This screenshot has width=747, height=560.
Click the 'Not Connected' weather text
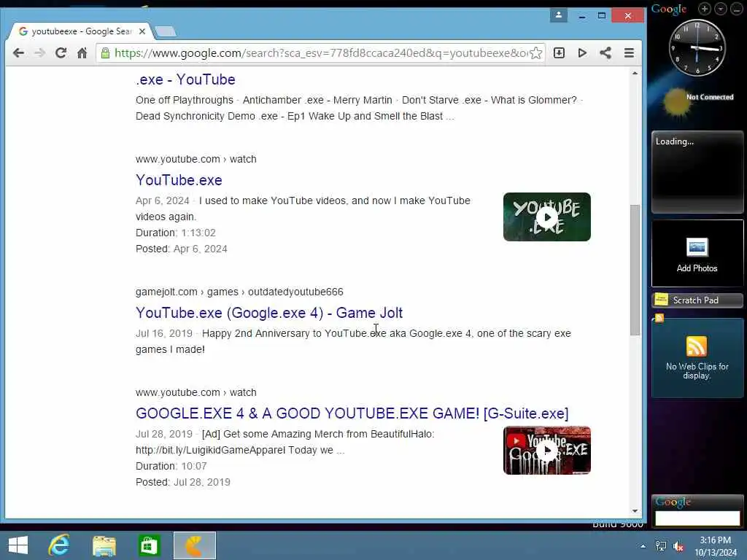click(710, 97)
